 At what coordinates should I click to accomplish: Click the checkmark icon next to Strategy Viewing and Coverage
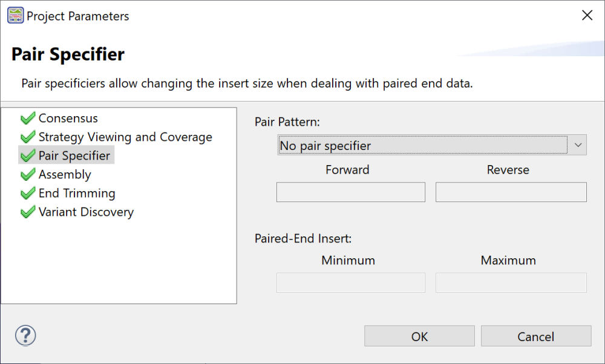[27, 137]
